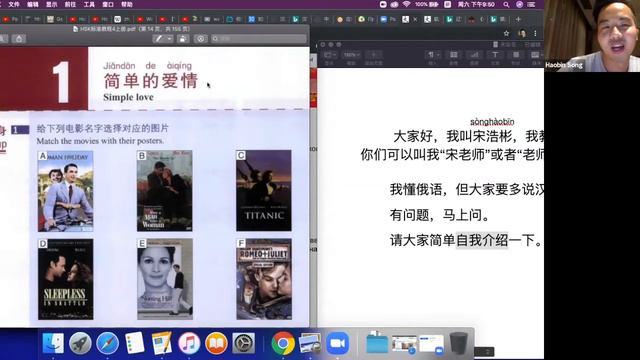This screenshot has width=640, height=360.
Task: Click the Shape icon in Pages toolbar
Action: 516,55
